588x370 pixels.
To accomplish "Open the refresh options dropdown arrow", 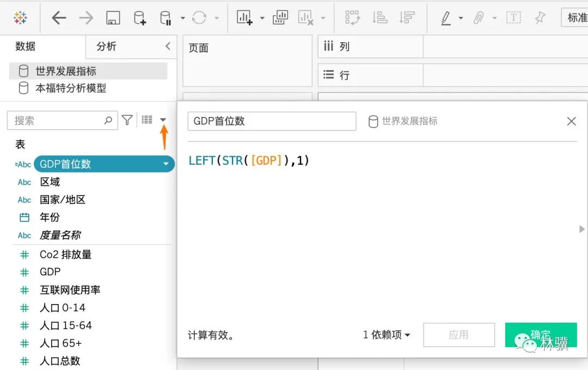I will [216, 17].
